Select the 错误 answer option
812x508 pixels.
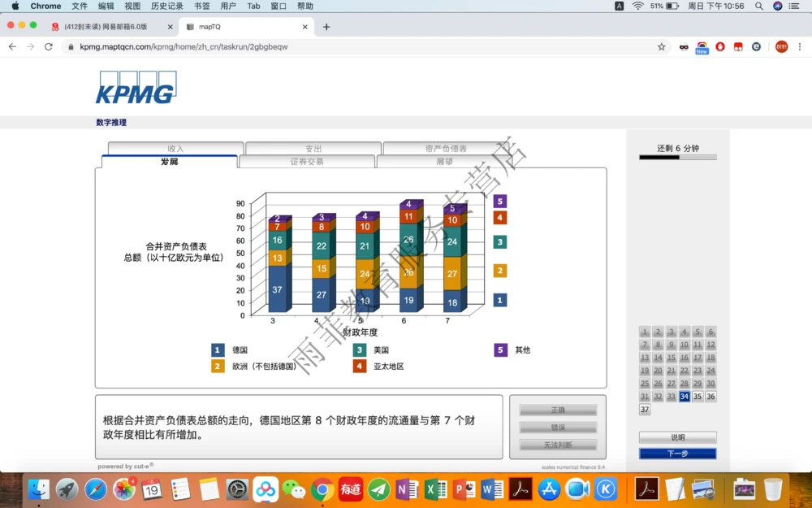click(557, 427)
